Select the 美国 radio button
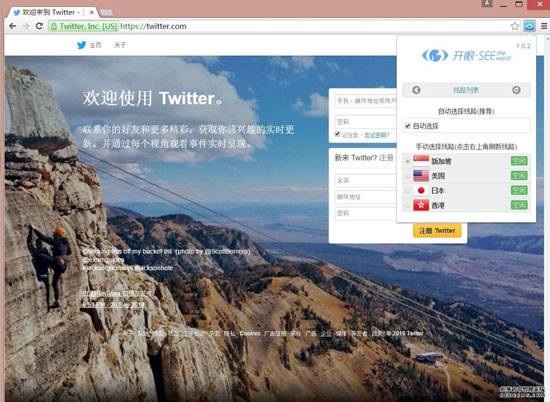Screen dimensions: 550x402 pyautogui.click(x=407, y=176)
